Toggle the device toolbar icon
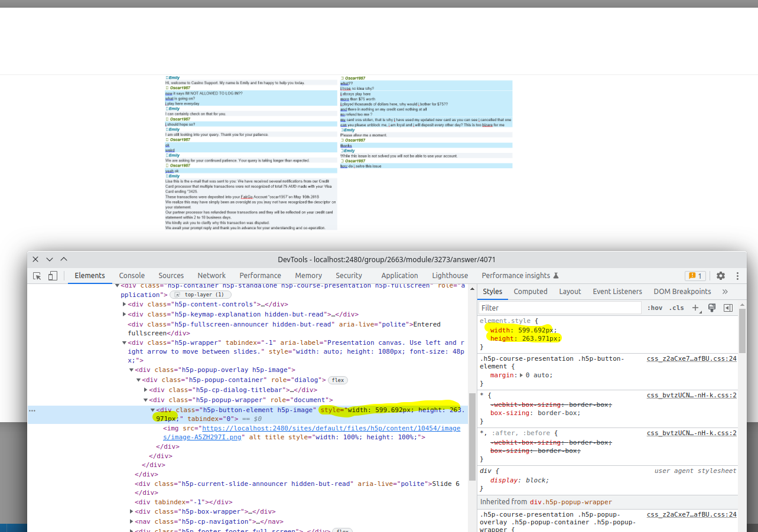The image size is (758, 532). coord(53,276)
